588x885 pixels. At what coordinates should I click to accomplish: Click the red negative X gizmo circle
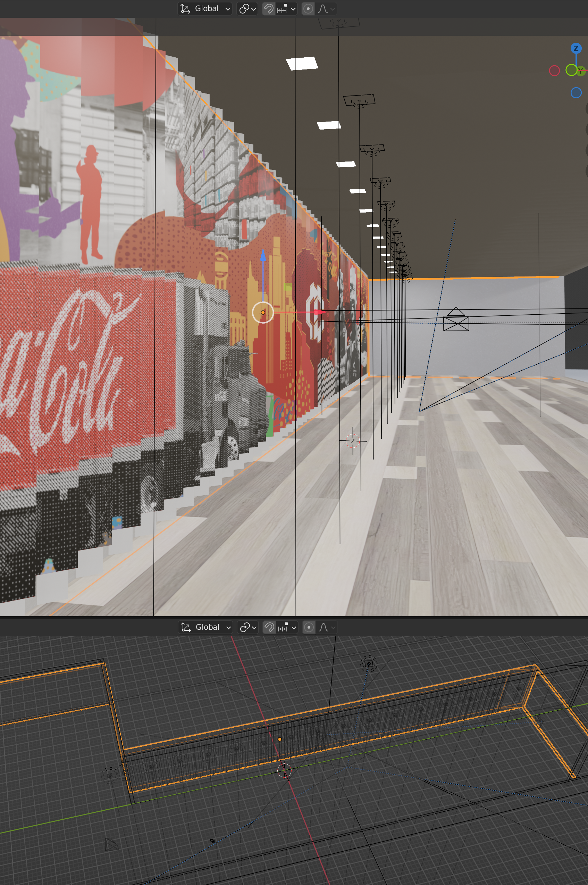click(554, 71)
